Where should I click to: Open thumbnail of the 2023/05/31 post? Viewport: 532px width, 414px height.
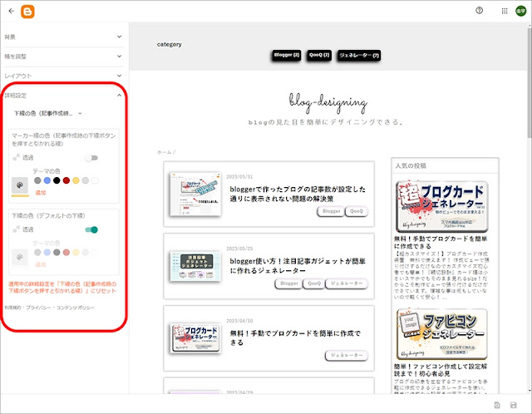coord(195,194)
